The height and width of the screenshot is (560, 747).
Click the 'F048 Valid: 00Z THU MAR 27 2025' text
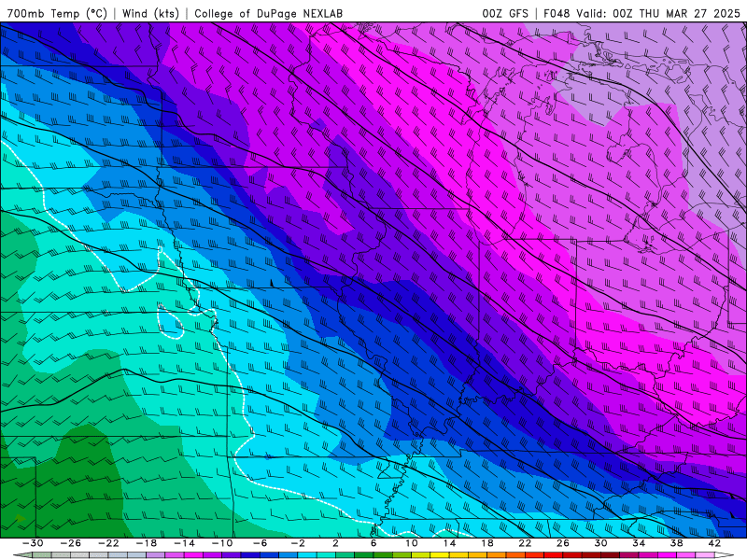tap(641, 13)
